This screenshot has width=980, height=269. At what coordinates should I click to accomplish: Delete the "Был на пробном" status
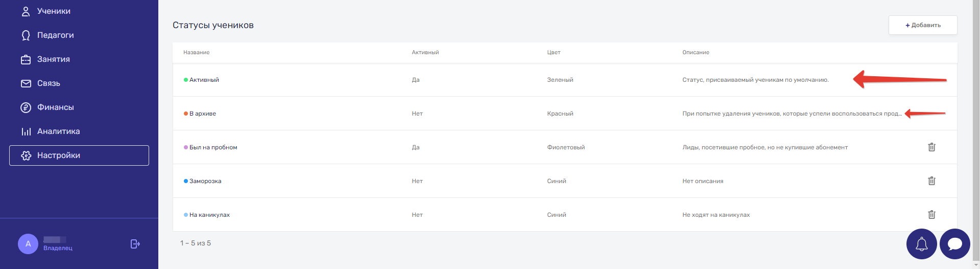(931, 147)
